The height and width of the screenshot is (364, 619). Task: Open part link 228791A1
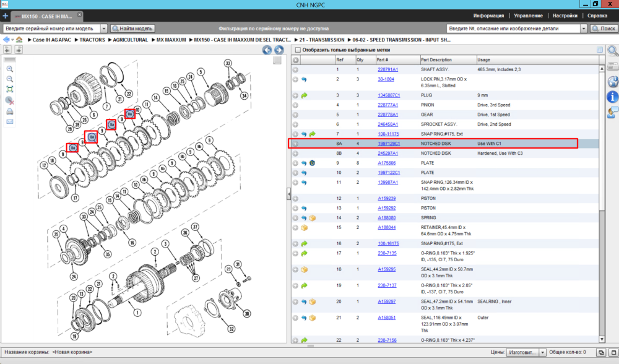click(x=387, y=69)
